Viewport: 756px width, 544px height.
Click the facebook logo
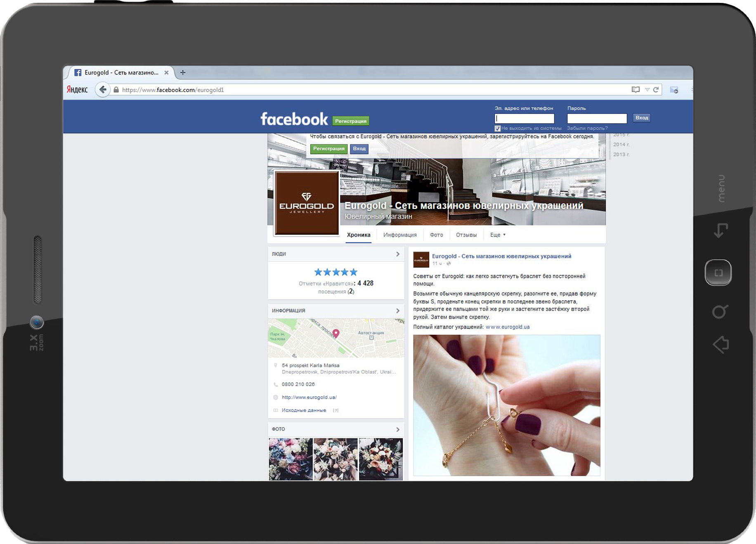click(294, 119)
